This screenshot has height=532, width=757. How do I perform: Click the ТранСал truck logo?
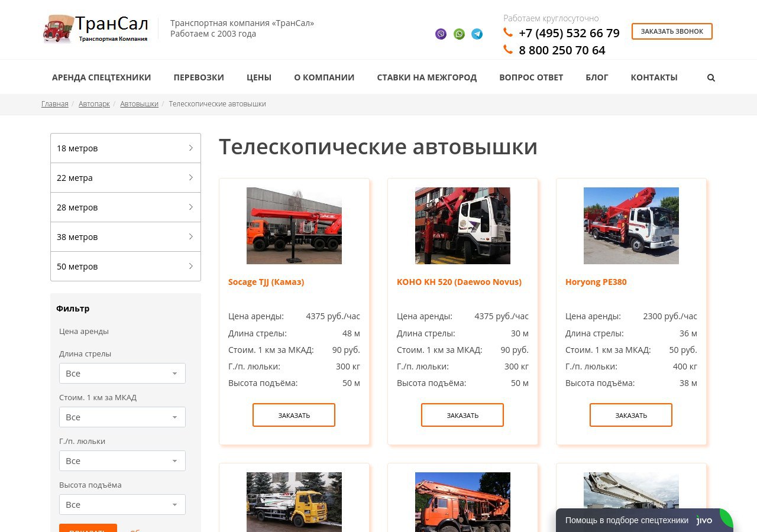[96, 29]
